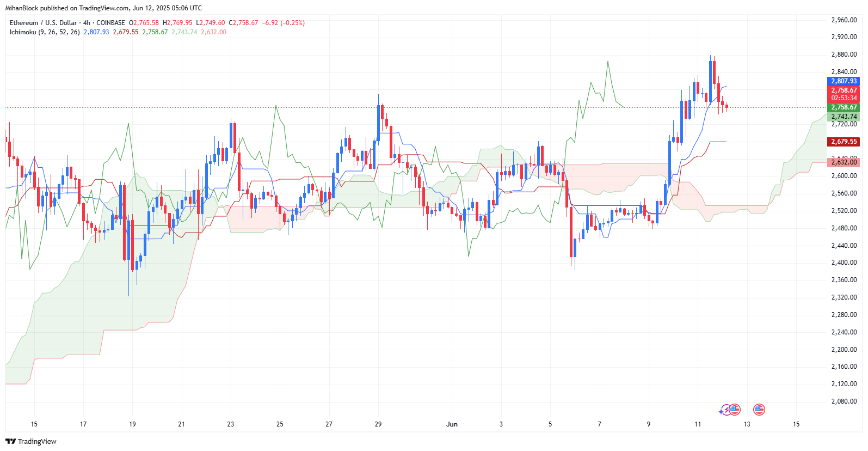Click the COINBASE exchange label in the legend
Screen dimensions: 868x451
pyautogui.click(x=110, y=23)
